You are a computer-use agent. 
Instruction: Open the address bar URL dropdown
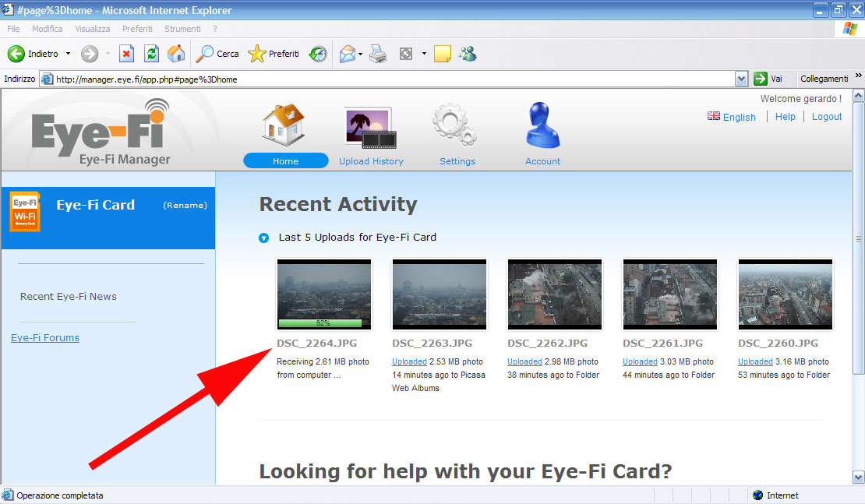[741, 79]
